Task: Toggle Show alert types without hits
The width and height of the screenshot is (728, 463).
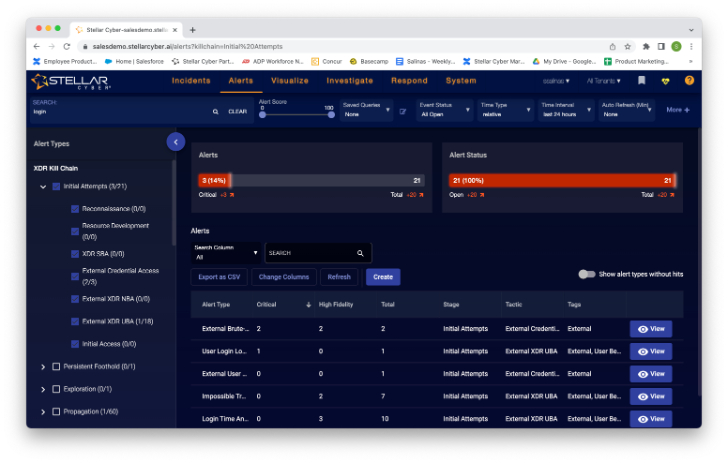Action: (x=587, y=274)
